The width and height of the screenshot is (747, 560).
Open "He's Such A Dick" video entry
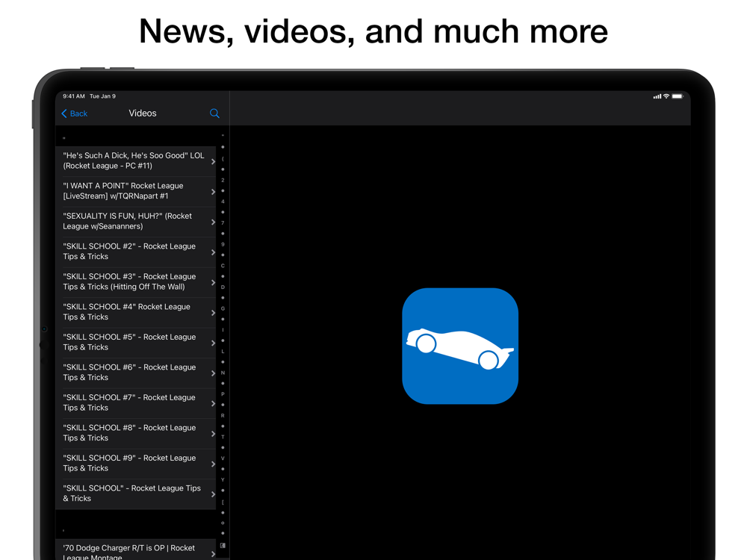134,161
